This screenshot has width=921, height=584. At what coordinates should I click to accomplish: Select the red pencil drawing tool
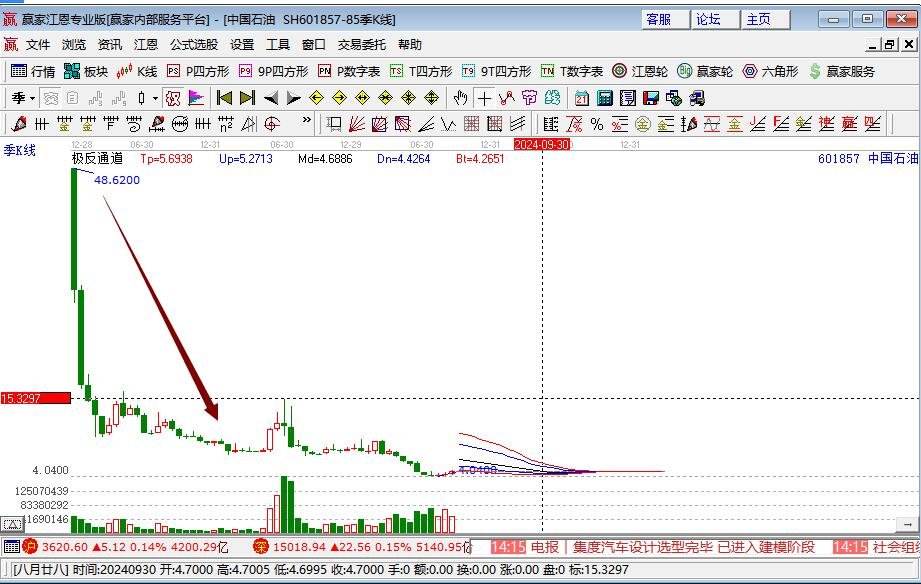(x=18, y=124)
